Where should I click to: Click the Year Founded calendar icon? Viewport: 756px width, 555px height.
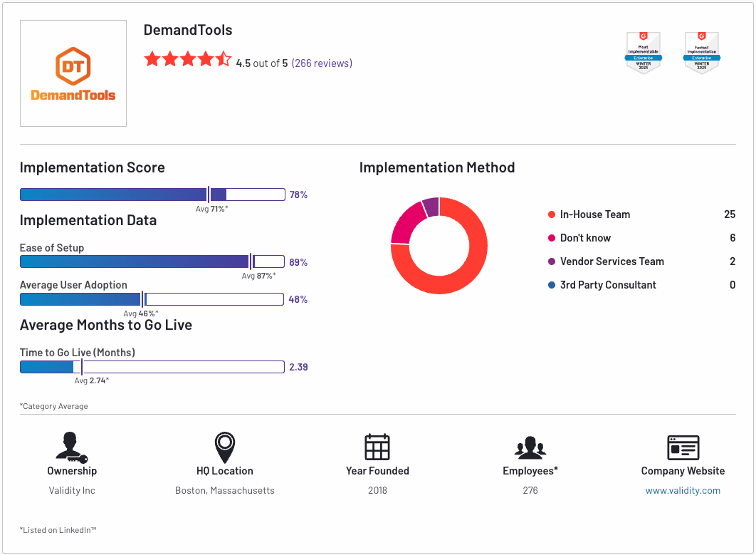coord(377,447)
